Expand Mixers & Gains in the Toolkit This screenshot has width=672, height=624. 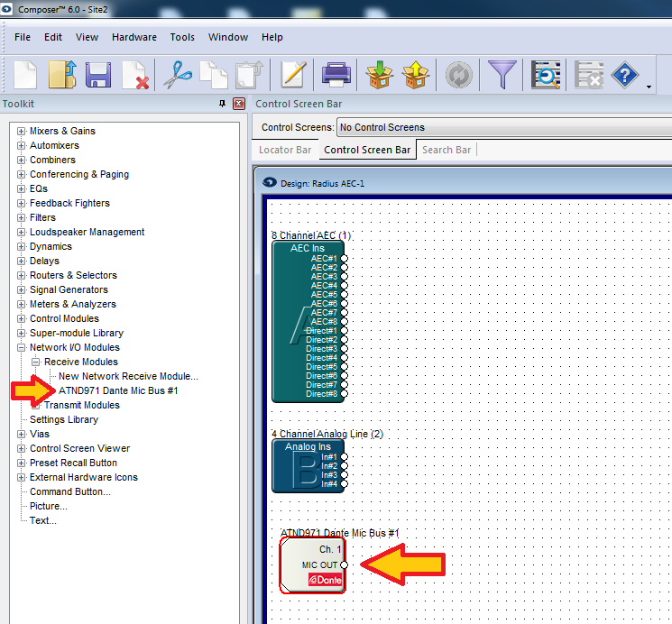tap(21, 131)
